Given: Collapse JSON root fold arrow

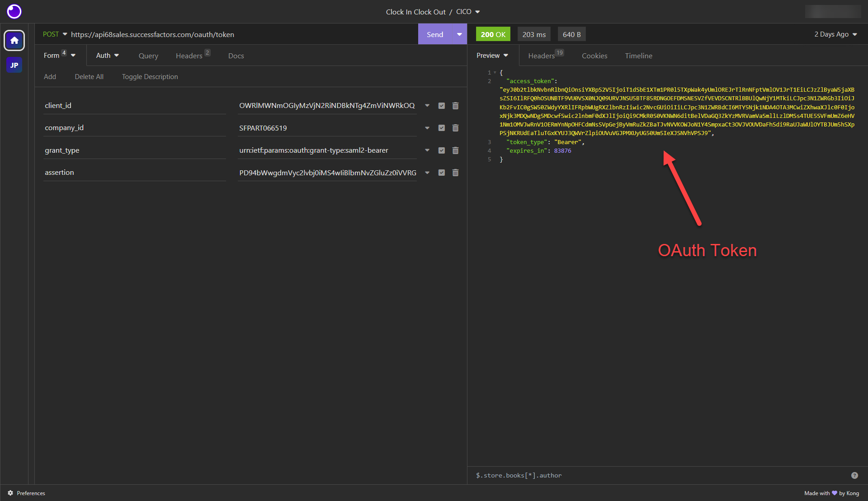Looking at the screenshot, I should click(x=495, y=72).
